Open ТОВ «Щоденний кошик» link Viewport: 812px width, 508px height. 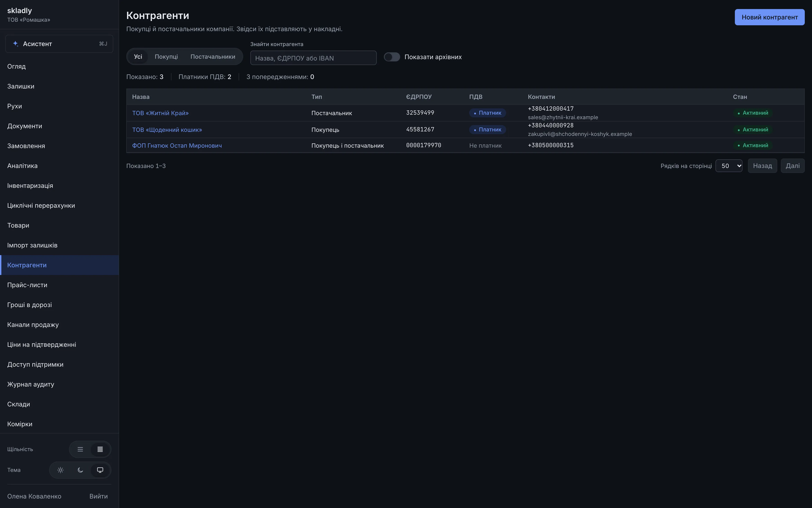[x=167, y=130]
